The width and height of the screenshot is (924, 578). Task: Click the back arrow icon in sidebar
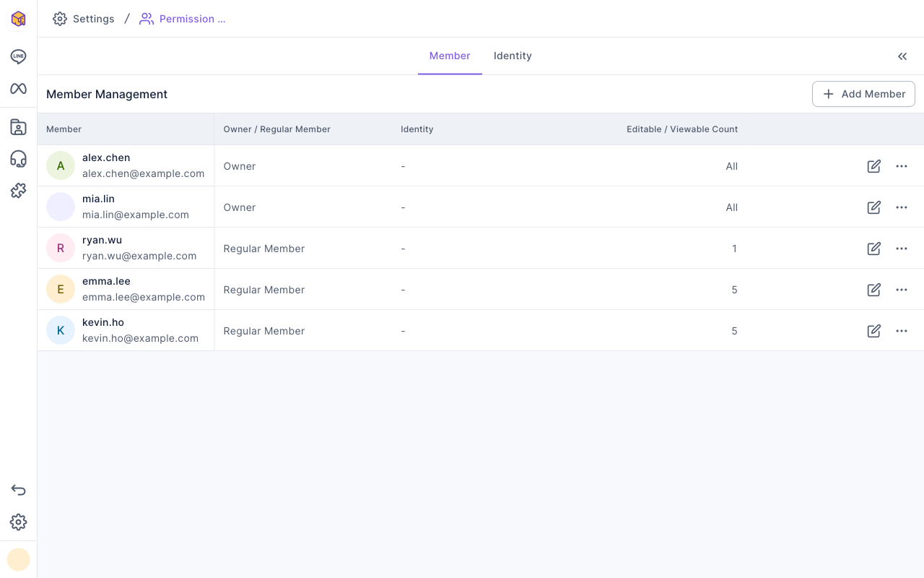pos(18,490)
